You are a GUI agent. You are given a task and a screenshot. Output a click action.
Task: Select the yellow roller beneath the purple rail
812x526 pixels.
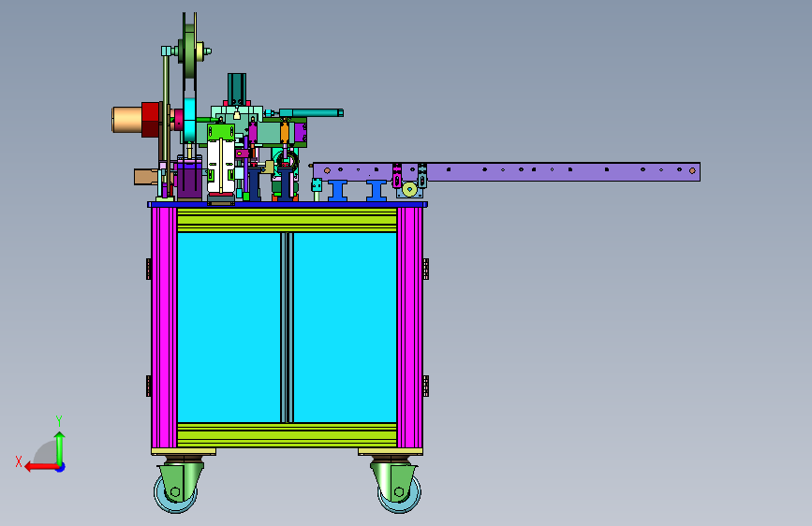(x=409, y=189)
